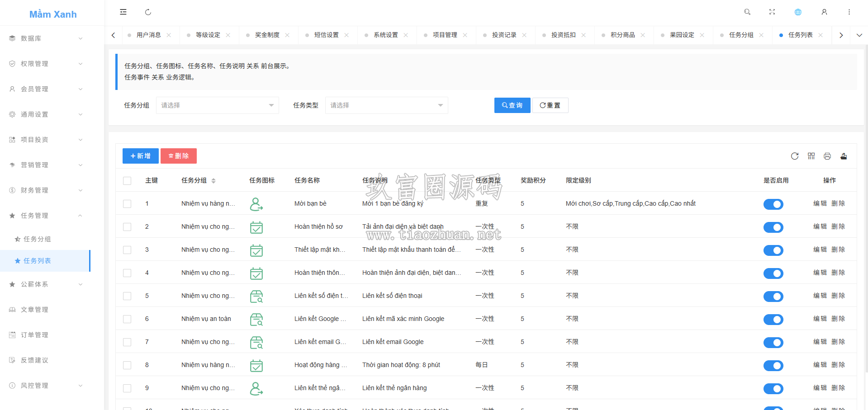The image size is (868, 410).
Task: Open the search magnifier icon in the header
Action: point(747,12)
